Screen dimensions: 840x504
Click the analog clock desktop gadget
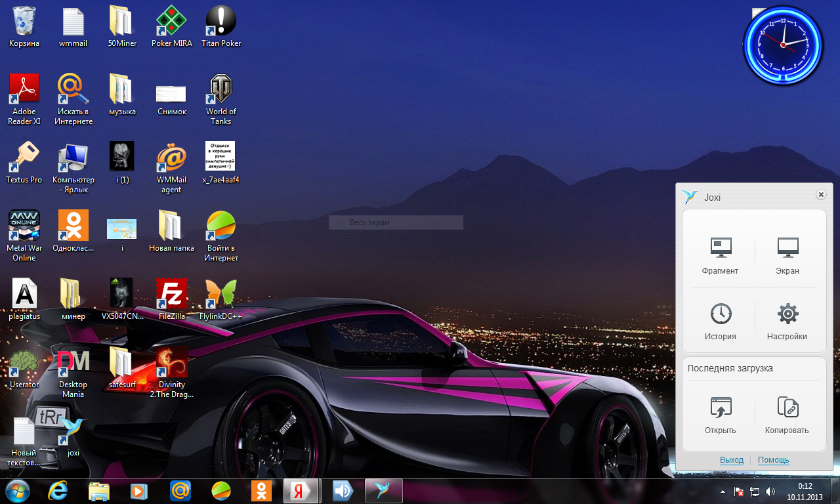click(783, 45)
